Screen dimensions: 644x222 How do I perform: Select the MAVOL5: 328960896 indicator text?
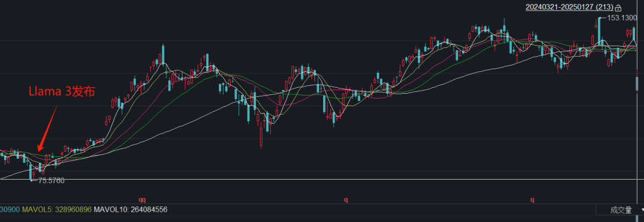(56, 209)
